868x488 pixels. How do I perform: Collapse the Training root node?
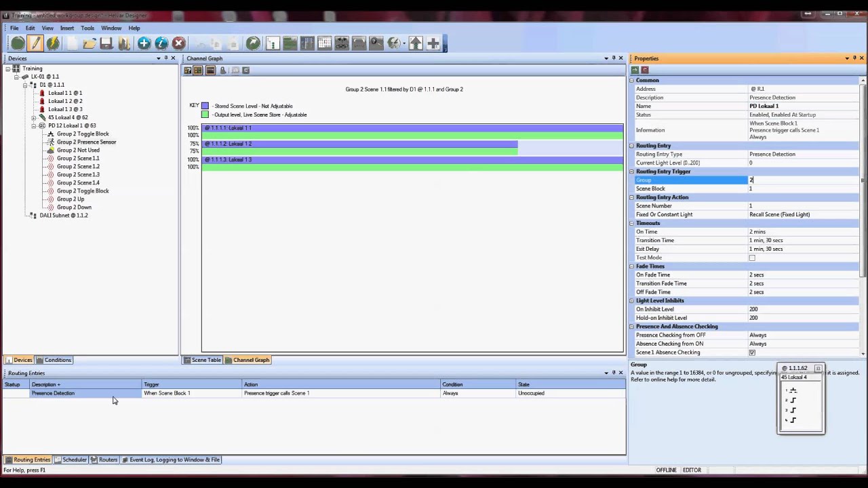coord(8,68)
